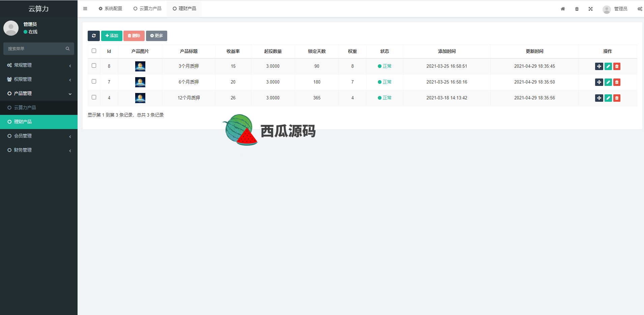
Task: Open the product image of 6个月质押 row
Action: (x=140, y=82)
